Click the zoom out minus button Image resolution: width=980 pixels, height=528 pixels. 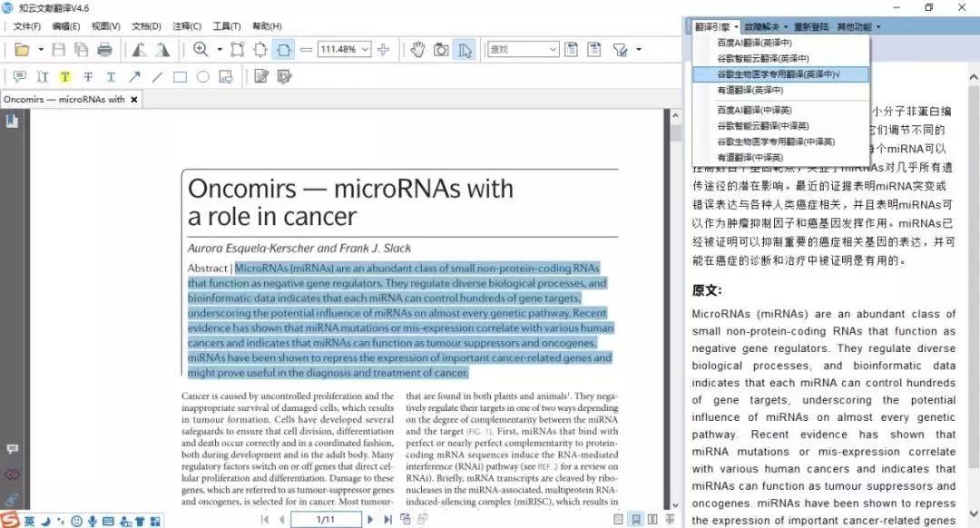tap(307, 49)
